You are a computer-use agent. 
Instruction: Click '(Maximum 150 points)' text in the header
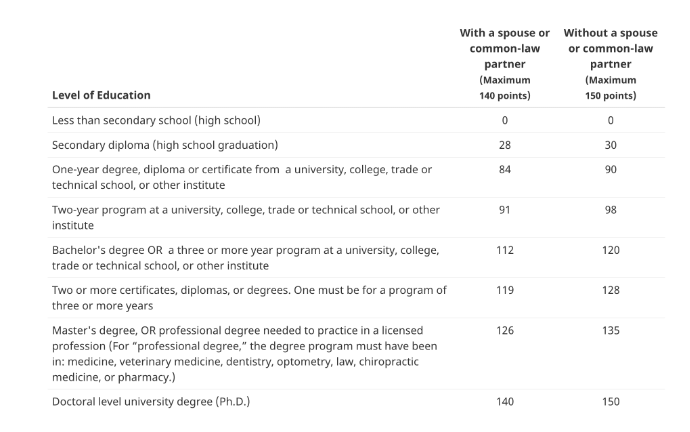[x=610, y=88]
